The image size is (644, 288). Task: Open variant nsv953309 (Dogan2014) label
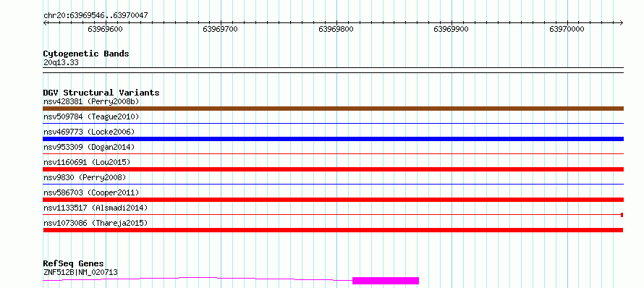click(89, 147)
